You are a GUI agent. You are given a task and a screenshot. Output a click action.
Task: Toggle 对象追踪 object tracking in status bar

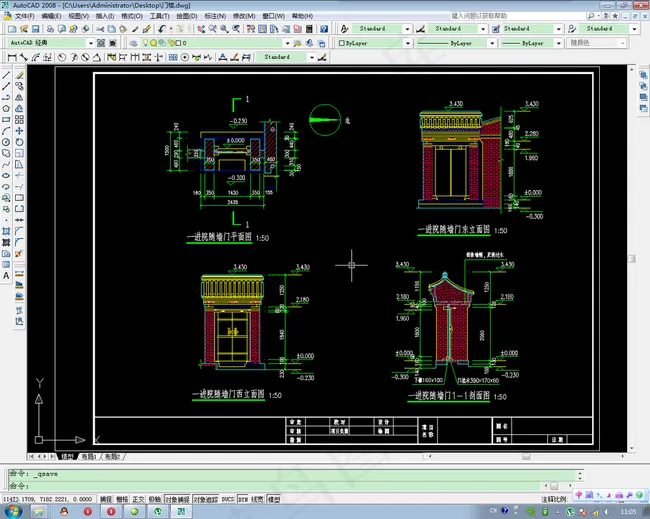click(x=206, y=500)
